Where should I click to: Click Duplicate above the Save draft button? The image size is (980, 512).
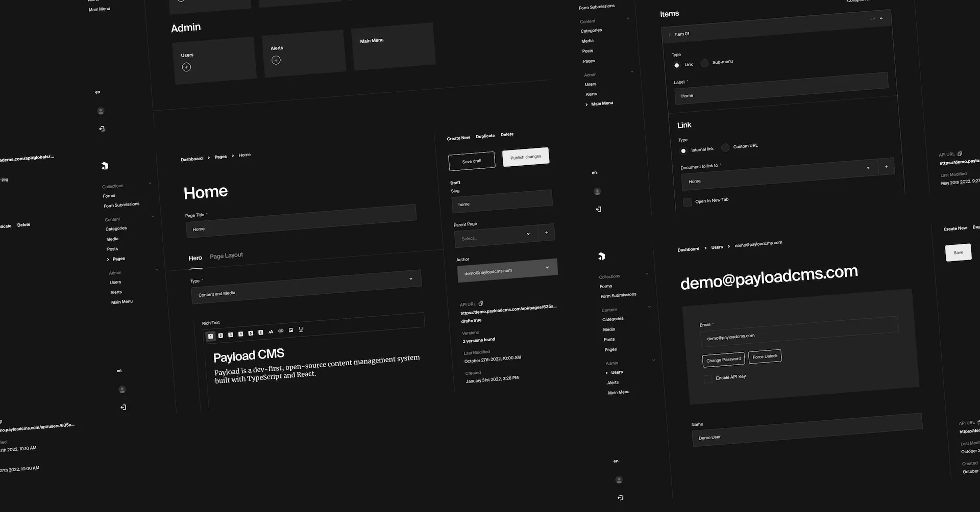(485, 136)
